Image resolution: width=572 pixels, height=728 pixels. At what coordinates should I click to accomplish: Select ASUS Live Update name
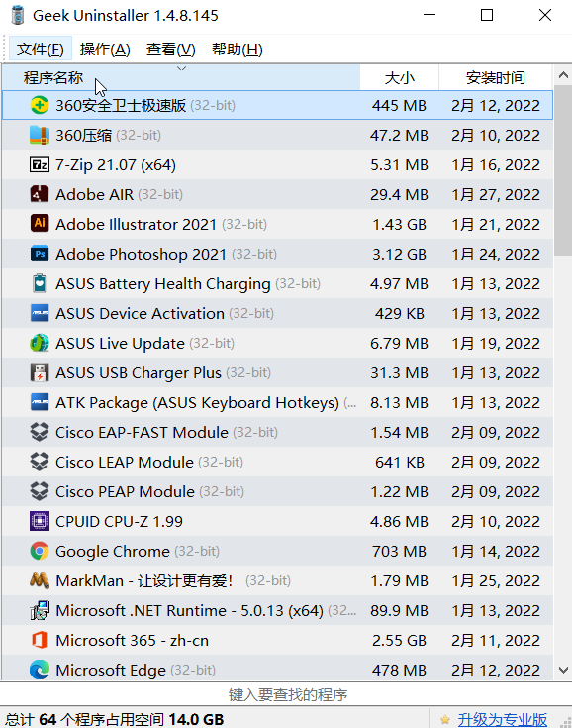click(120, 343)
